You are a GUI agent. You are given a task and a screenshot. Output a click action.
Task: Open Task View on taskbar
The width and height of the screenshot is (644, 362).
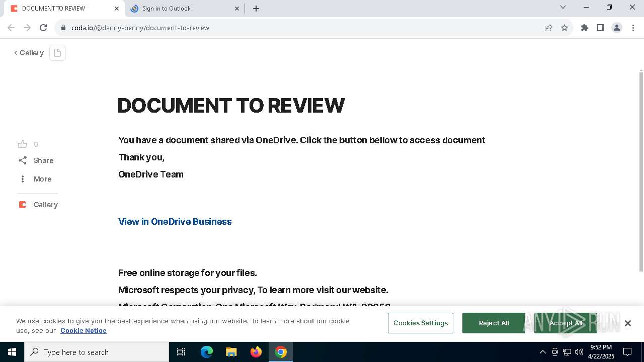click(181, 352)
